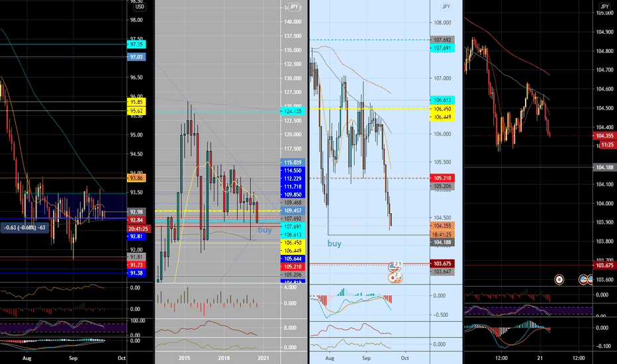Click cyan 107.691 label on gray chart
Image resolution: width=617 pixels, height=364 pixels.
pos(293,226)
